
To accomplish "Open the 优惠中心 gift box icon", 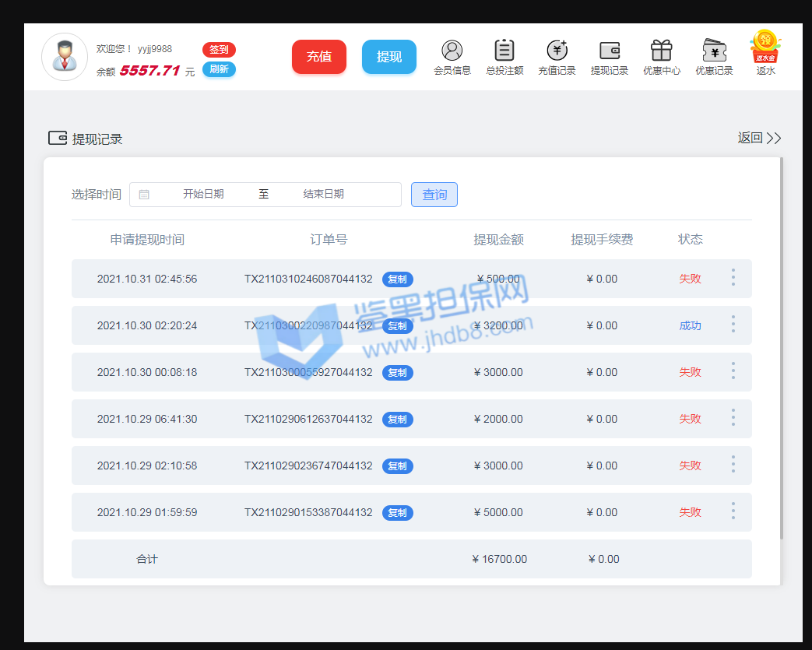I will [661, 51].
